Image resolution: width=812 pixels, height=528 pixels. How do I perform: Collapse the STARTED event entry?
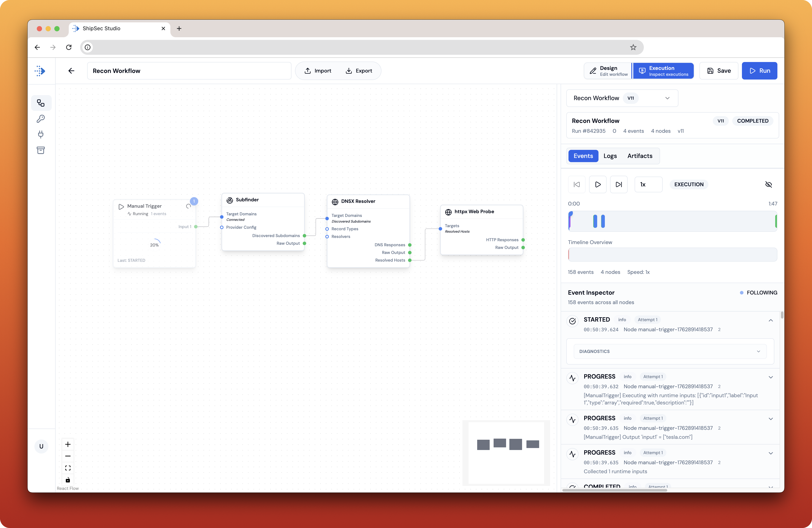tap(770, 320)
